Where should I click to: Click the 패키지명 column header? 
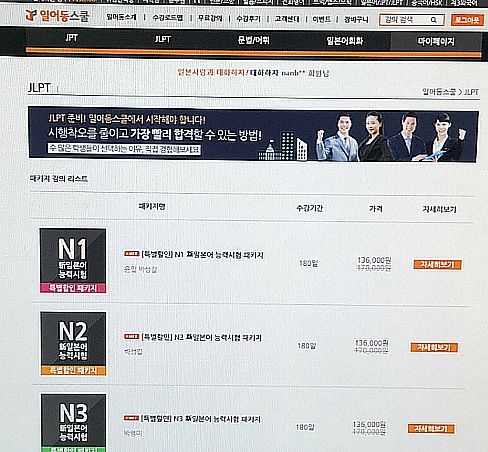[x=152, y=206]
